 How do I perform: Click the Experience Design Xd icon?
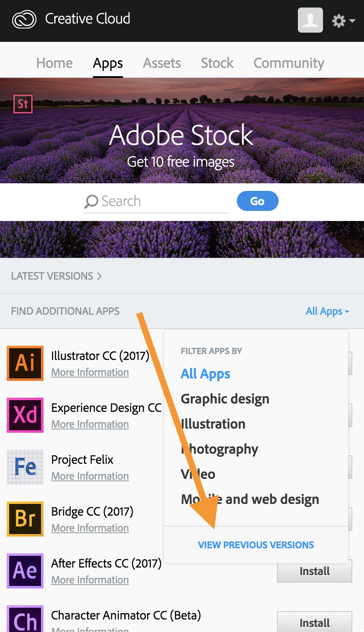tap(25, 415)
